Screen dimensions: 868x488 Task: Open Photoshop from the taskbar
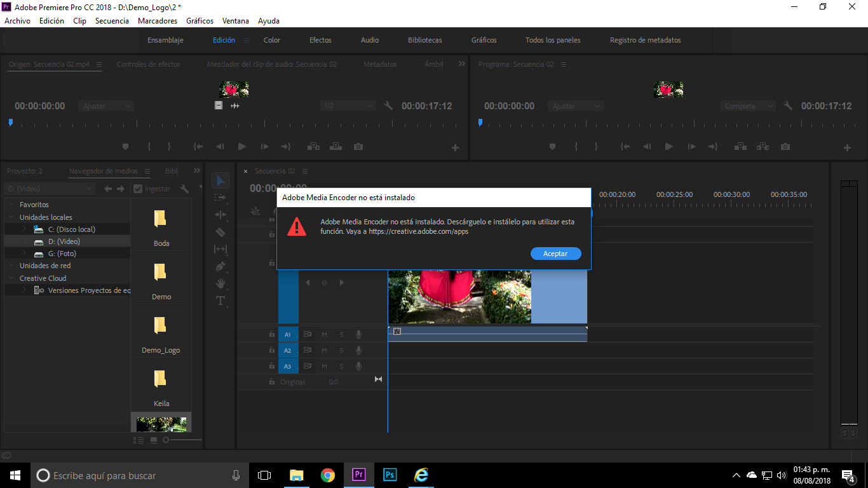click(390, 475)
